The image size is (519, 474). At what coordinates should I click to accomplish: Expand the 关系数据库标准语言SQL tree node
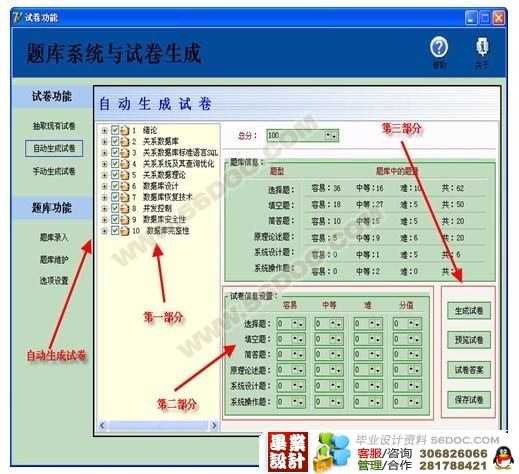[104, 153]
